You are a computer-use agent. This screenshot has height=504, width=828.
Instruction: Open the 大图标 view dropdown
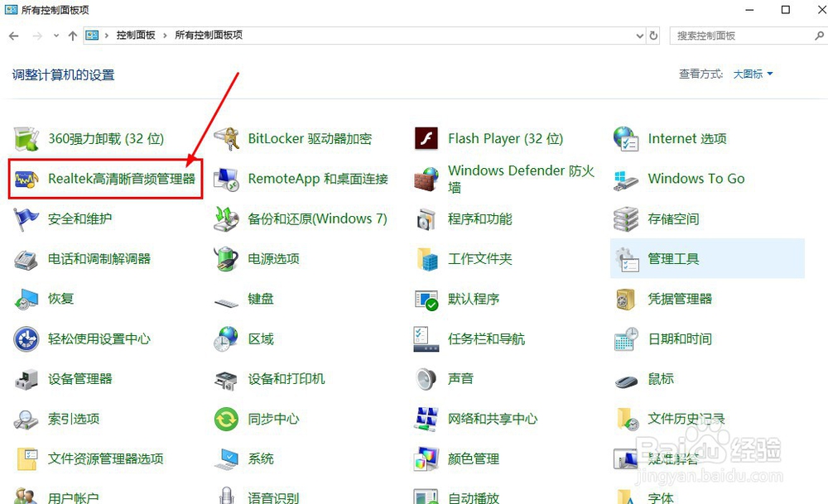(x=749, y=74)
